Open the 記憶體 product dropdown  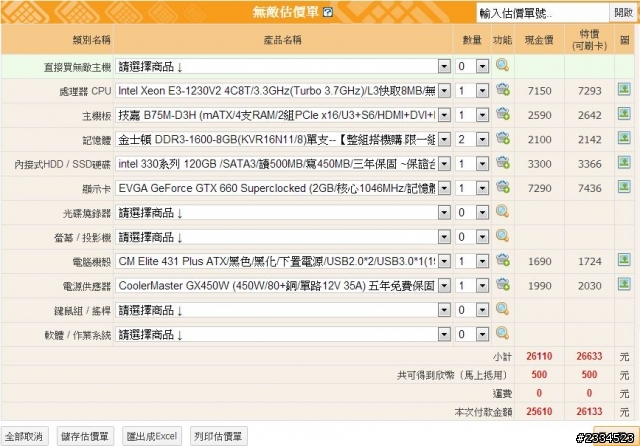(x=442, y=139)
